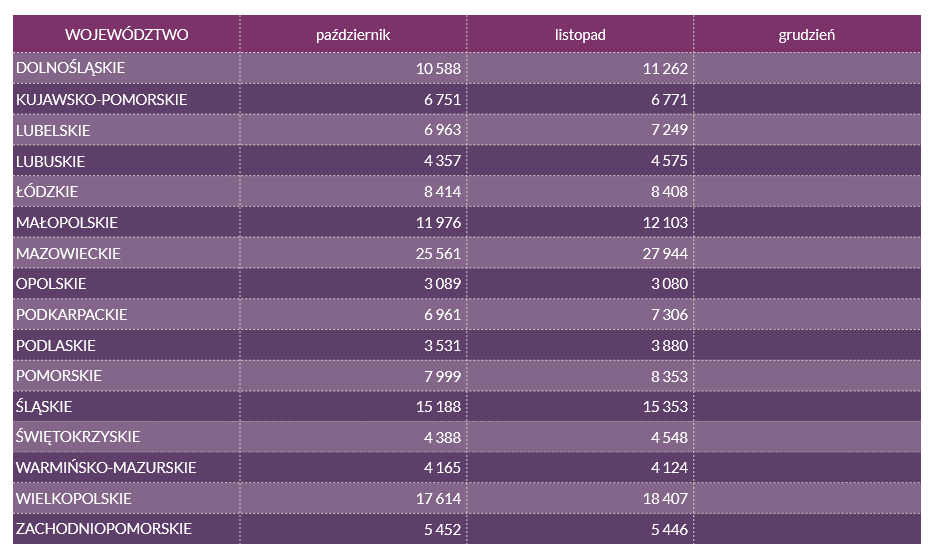931x549 pixels.
Task: Select the KUJAWSKO-POMORSKIE row label
Action: coord(101,100)
